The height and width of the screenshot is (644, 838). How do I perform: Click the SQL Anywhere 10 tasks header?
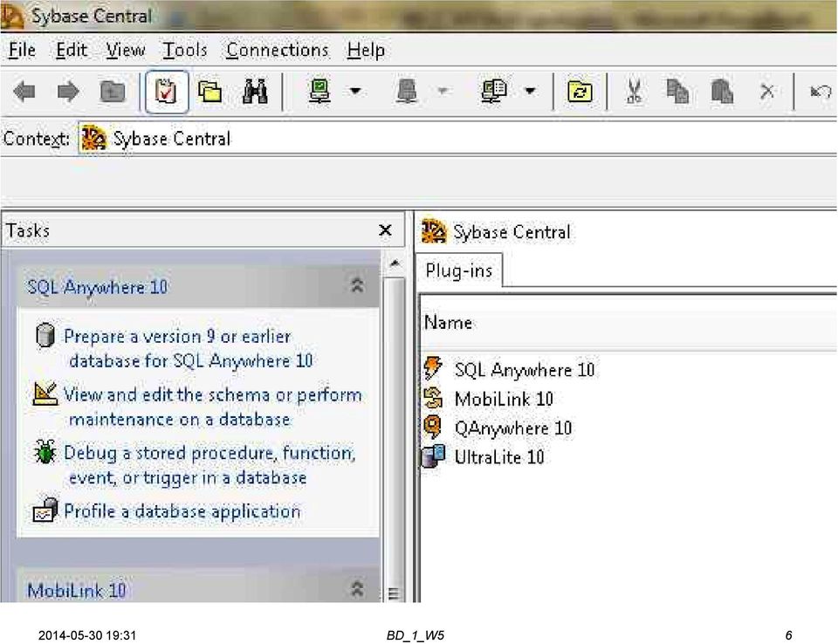pos(198,287)
